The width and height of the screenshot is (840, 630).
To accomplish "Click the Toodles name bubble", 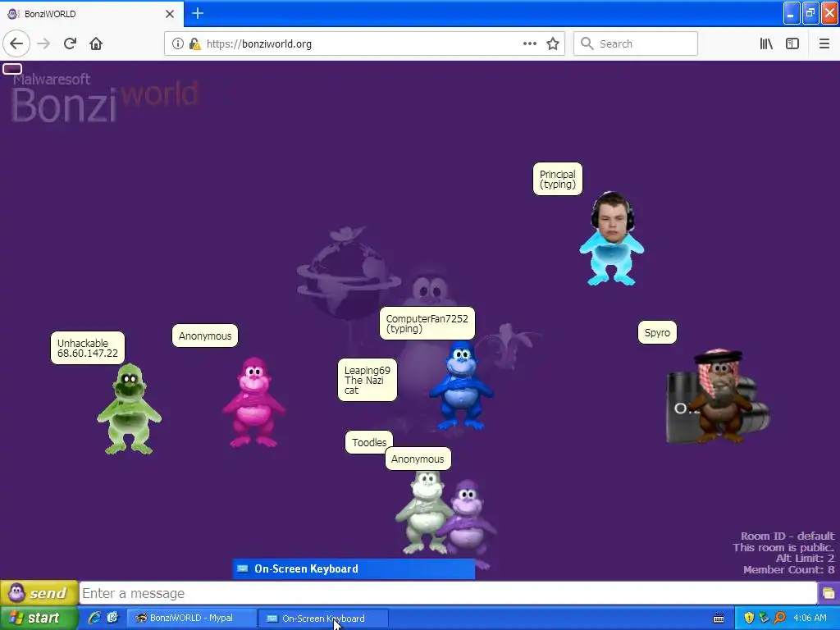I will coord(369,442).
